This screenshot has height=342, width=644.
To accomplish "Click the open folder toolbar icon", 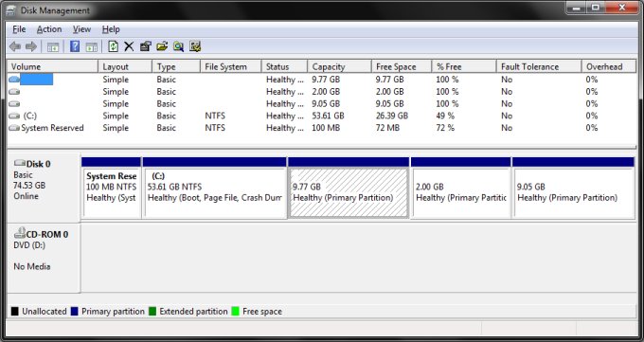I will [x=162, y=46].
